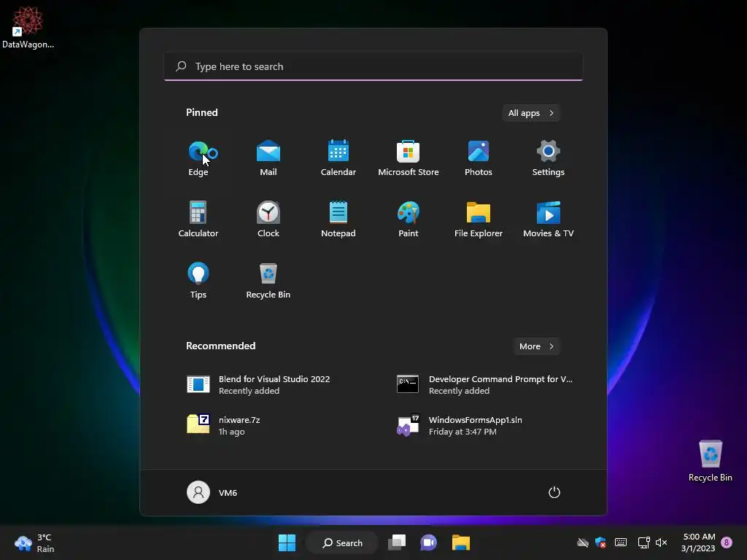Click the muted speaker tray icon
The height and width of the screenshot is (560, 747).
pyautogui.click(x=661, y=542)
